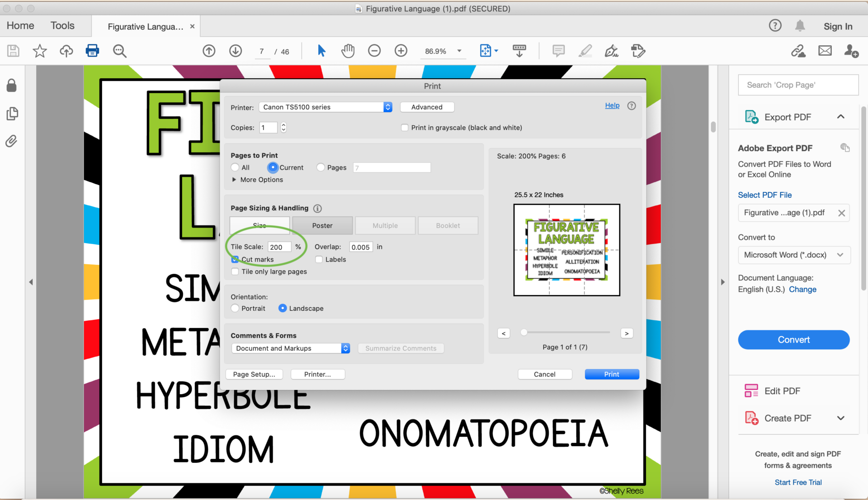Click the Poster tab in Page Sizing
Viewport: 868px width, 500px height.
(x=322, y=225)
